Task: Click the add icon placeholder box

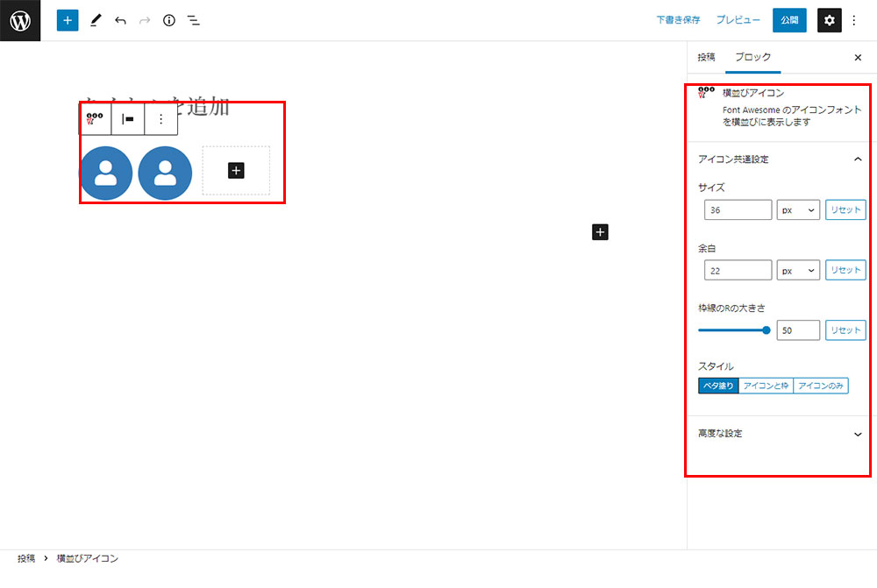Action: pyautogui.click(x=236, y=170)
